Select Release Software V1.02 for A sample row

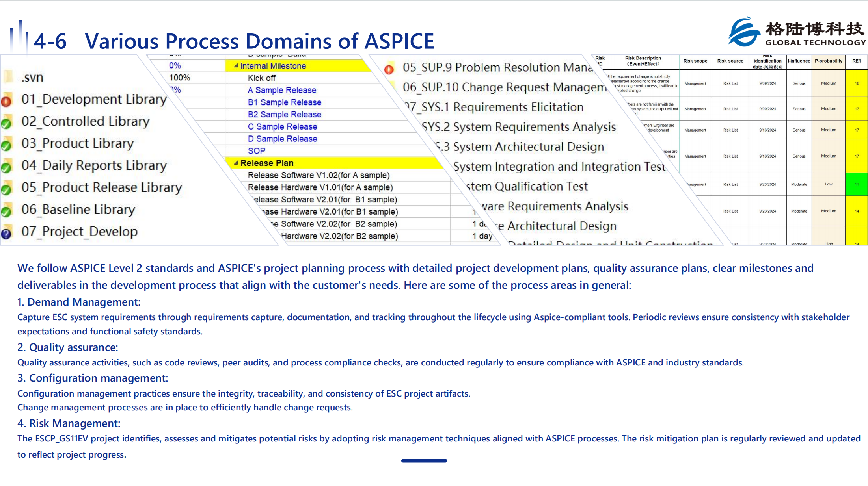point(319,175)
